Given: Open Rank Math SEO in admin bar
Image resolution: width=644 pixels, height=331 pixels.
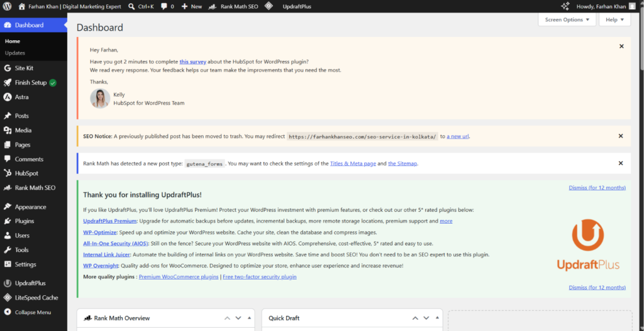Looking at the screenshot, I should pos(234,6).
